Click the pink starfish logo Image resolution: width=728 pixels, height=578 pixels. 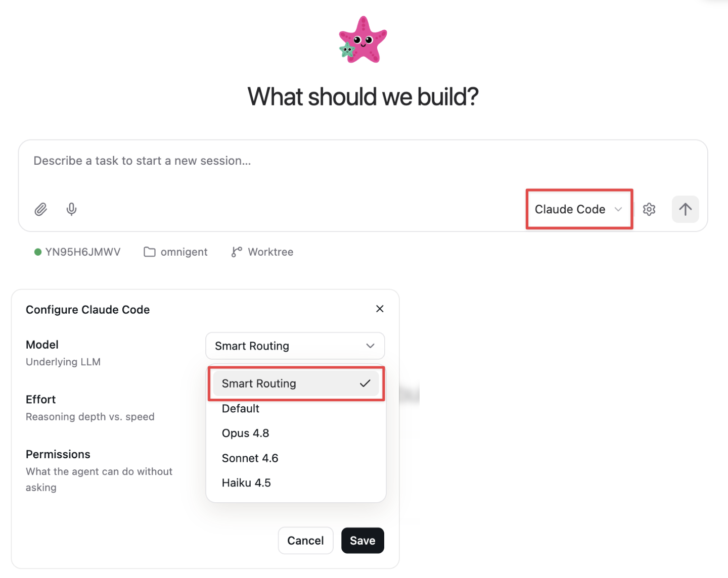(x=363, y=39)
